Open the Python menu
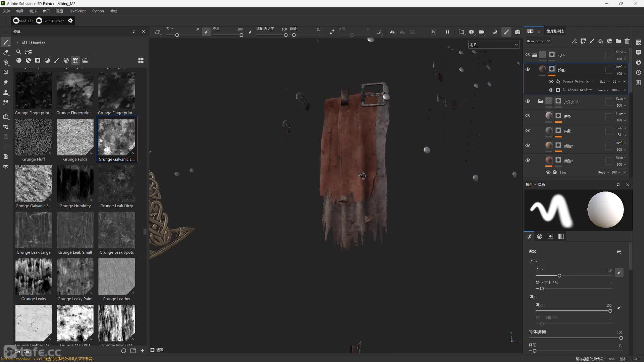This screenshot has height=362, width=644. tap(98, 11)
